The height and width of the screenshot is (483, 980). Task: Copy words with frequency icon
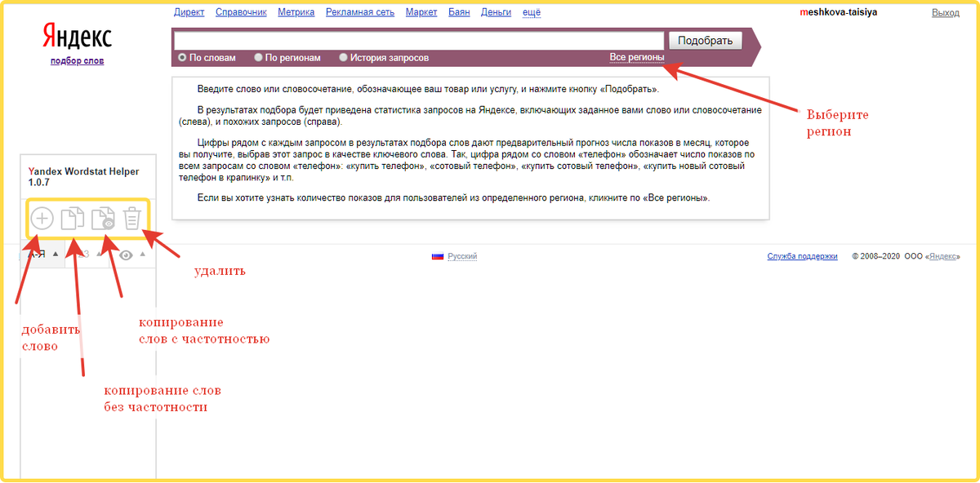103,219
